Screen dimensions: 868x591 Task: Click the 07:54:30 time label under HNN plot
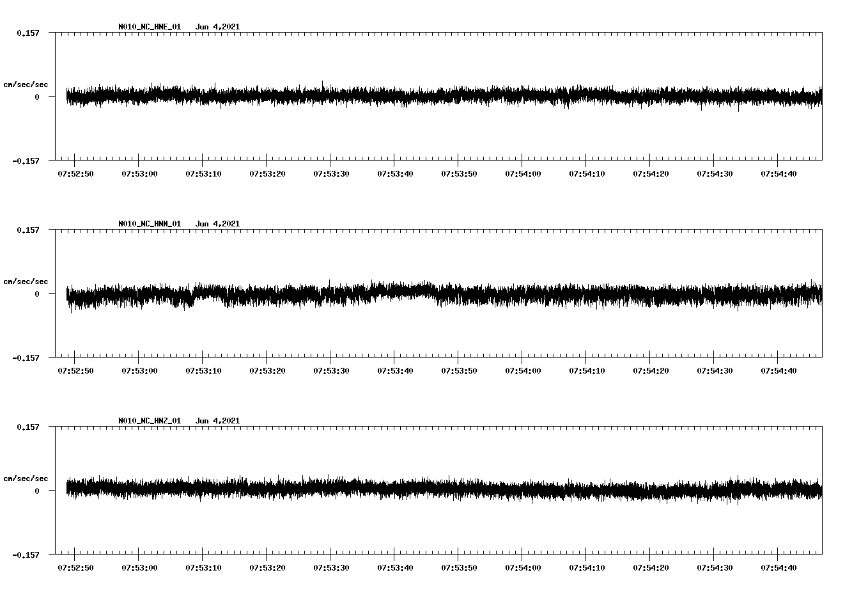pyautogui.click(x=715, y=370)
